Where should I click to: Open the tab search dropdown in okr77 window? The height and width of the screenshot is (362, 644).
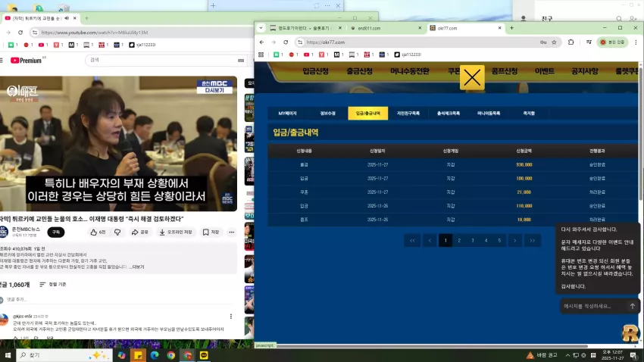(261, 28)
